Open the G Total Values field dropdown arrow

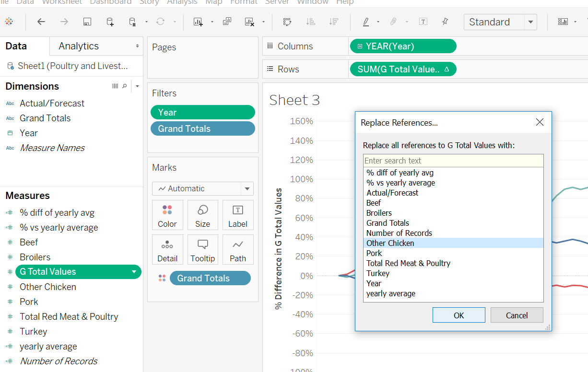click(x=134, y=272)
